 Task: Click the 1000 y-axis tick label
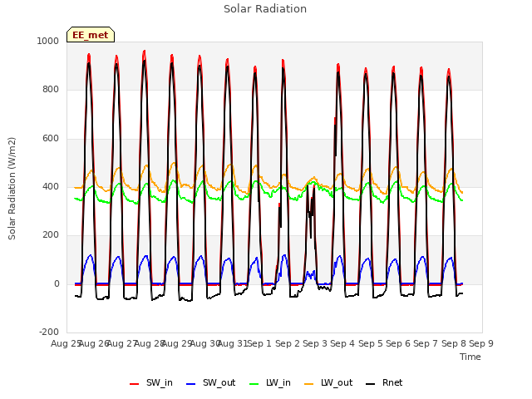click(x=48, y=41)
